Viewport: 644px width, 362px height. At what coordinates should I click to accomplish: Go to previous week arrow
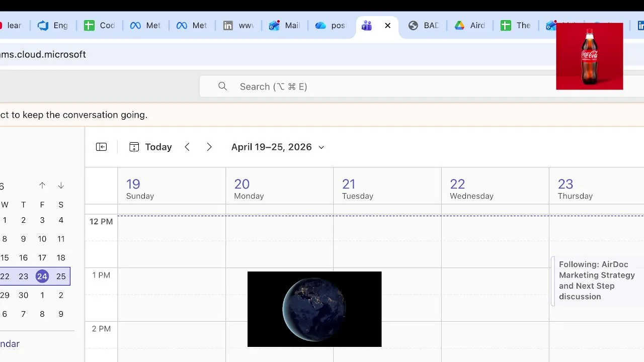tap(187, 147)
